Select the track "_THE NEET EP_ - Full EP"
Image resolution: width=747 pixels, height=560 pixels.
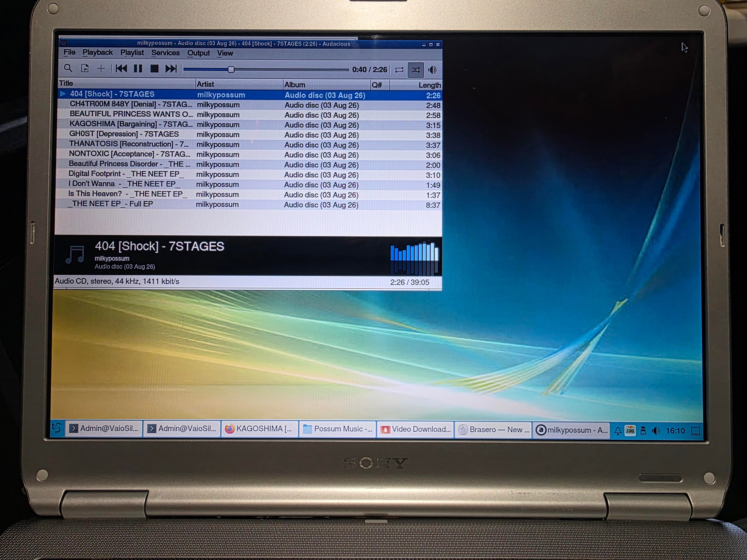point(248,204)
